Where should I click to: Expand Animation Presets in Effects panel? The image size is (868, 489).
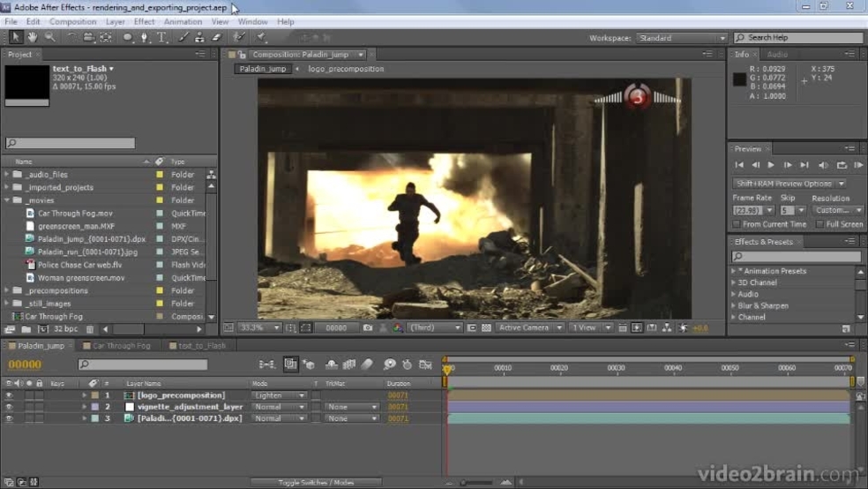(x=734, y=271)
